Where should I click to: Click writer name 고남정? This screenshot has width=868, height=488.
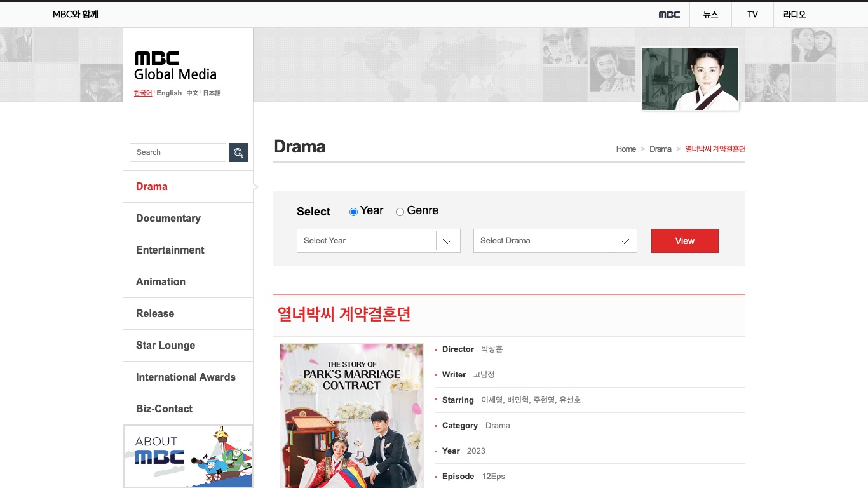pyautogui.click(x=484, y=375)
